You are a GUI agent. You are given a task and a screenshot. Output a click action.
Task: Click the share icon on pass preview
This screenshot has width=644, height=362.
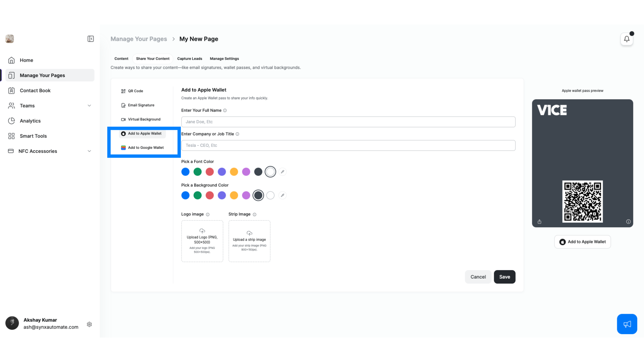[539, 222]
